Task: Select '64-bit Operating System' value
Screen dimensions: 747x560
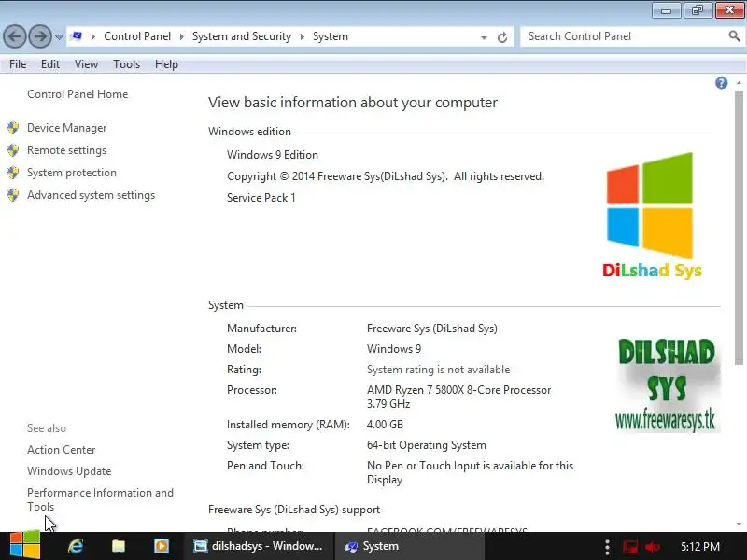Action: 427,445
